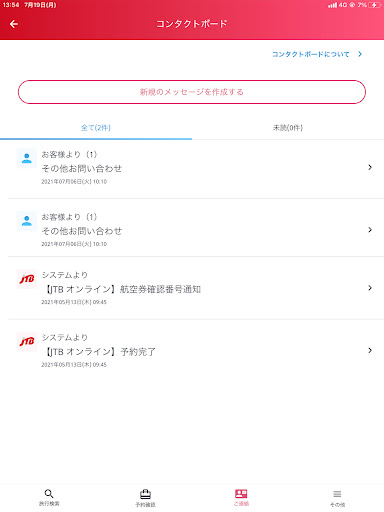The image size is (384, 512).
Task: Open 旅行検索 search icon in bottom bar
Action: (49, 494)
